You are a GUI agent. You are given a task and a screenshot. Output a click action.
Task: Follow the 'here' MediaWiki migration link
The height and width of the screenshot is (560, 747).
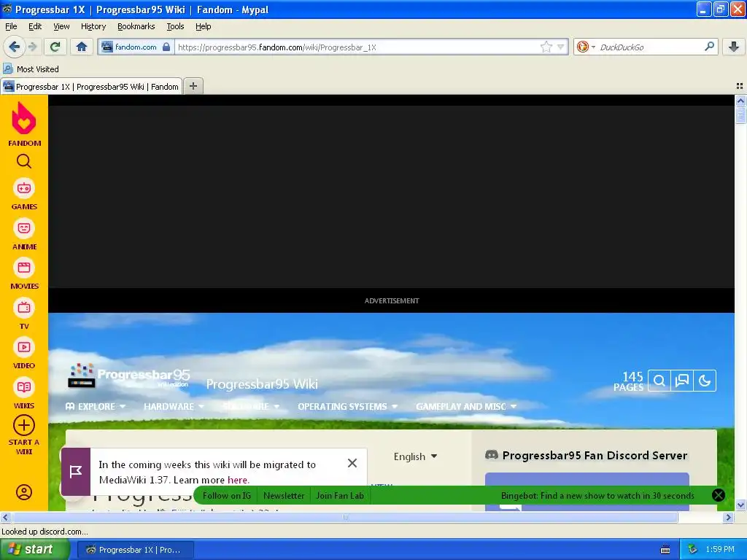(238, 480)
